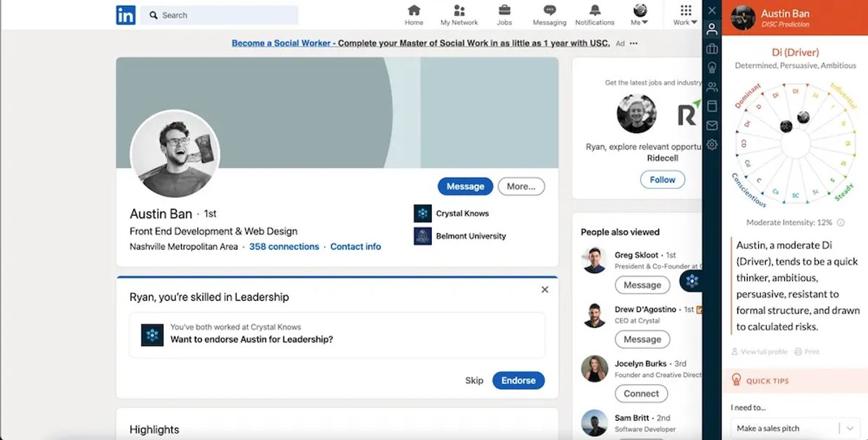868x440 pixels.
Task: Click the SC segment on DISC wheel
Action: click(x=795, y=195)
